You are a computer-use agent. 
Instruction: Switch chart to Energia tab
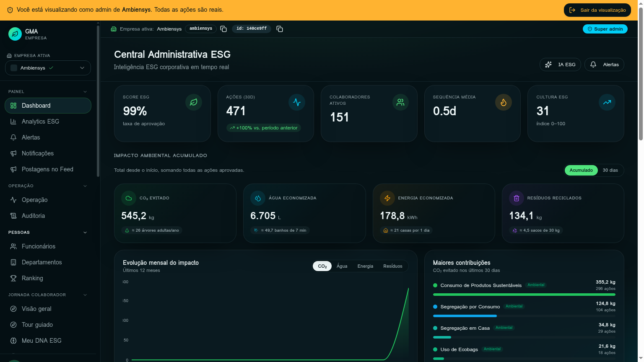[x=365, y=266]
